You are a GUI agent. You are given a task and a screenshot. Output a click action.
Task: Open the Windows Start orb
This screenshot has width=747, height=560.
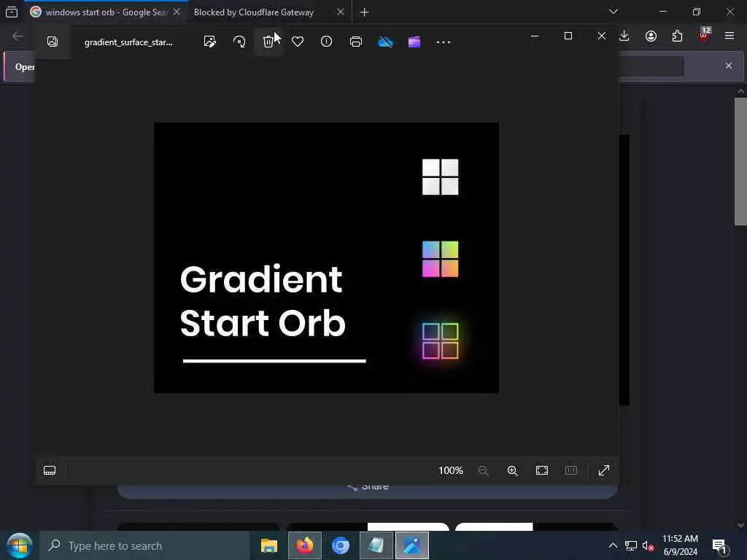[19, 545]
